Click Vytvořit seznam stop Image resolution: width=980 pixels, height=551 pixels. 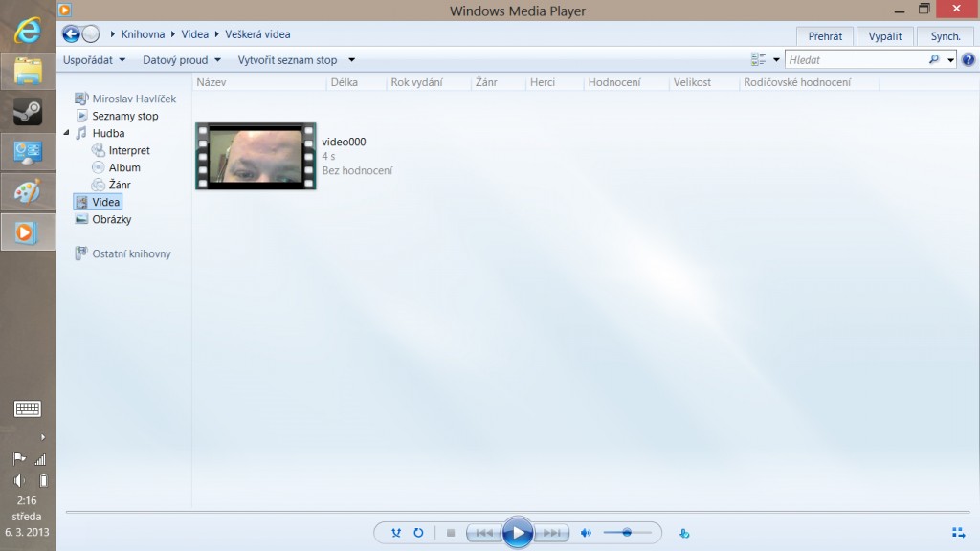tap(287, 60)
